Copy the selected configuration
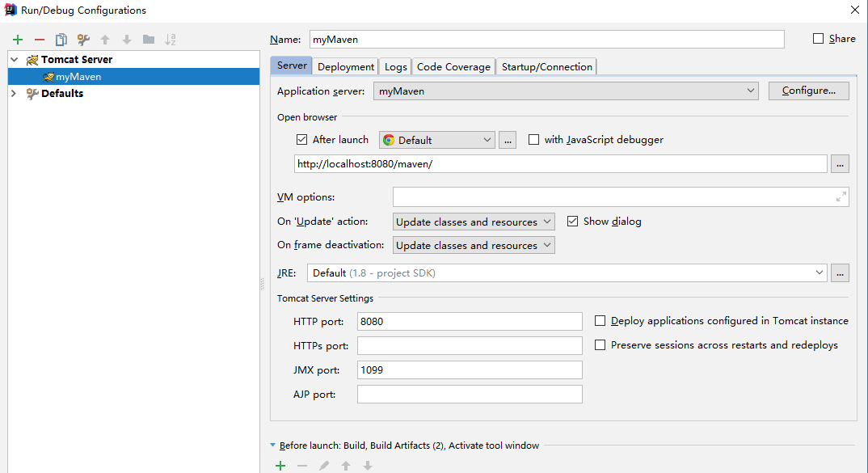The image size is (868, 473). 61,40
